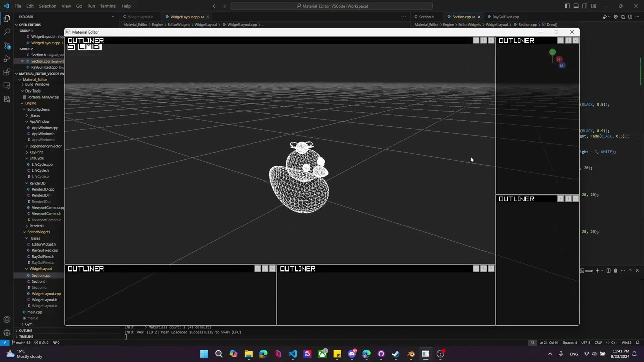Toggle the secondary side bar layout button
The height and width of the screenshot is (362, 644).
[x=585, y=6]
